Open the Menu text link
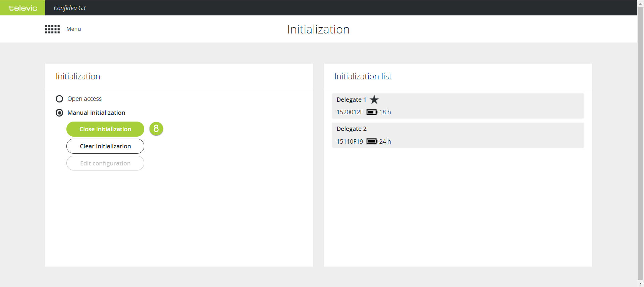The width and height of the screenshot is (644, 287). pyautogui.click(x=73, y=29)
